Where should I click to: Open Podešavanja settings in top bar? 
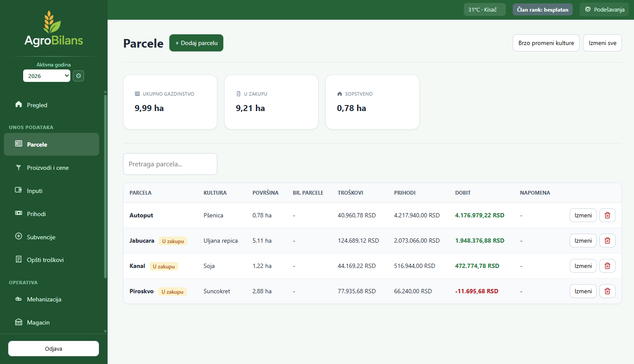604,9
